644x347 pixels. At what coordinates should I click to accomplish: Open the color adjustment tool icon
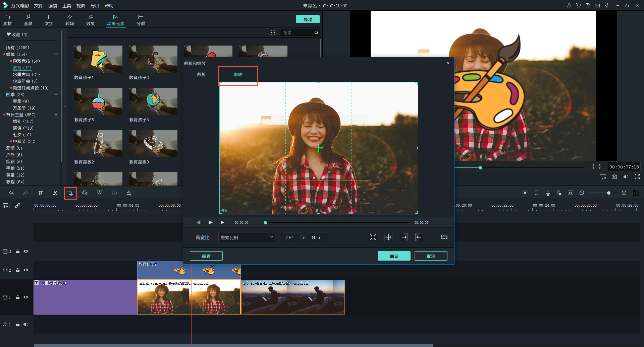pyautogui.click(x=85, y=193)
